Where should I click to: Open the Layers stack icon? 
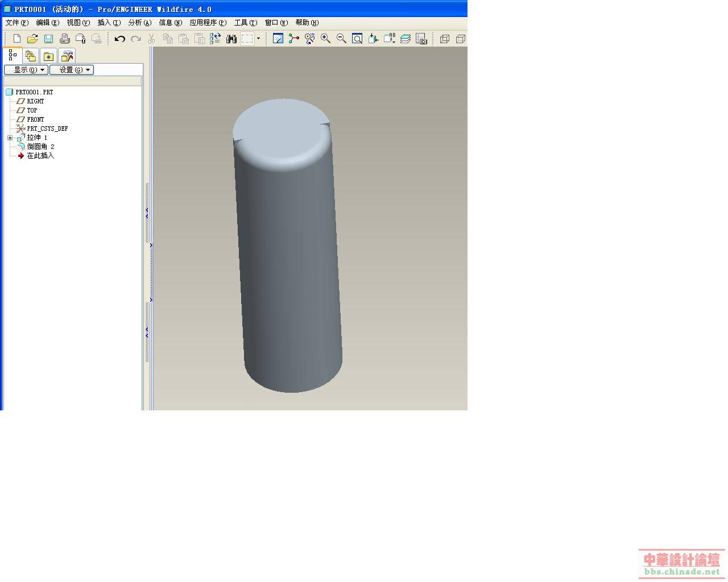(406, 39)
